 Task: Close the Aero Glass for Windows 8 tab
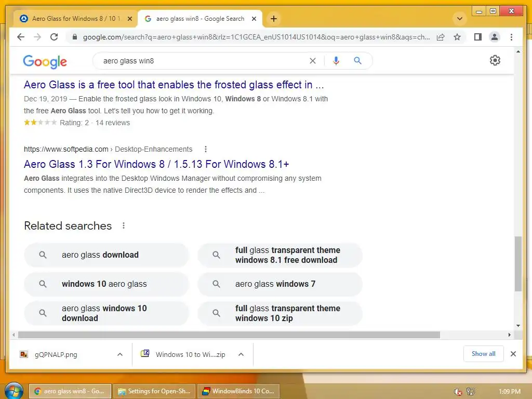[x=129, y=19]
